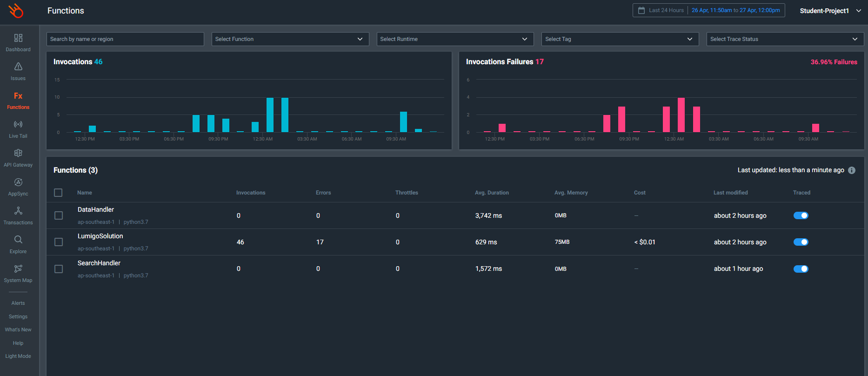Viewport: 868px width, 376px height.
Task: Open the Live Tail icon
Action: pos(18,124)
